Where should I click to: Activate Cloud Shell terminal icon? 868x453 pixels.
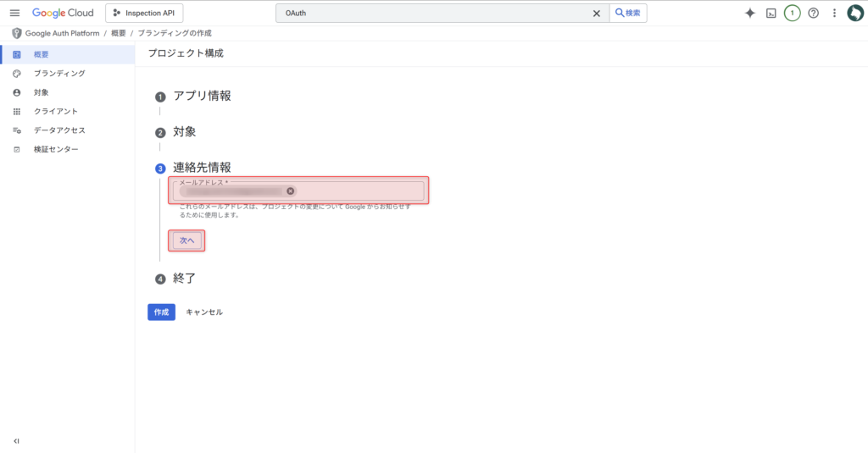(771, 13)
